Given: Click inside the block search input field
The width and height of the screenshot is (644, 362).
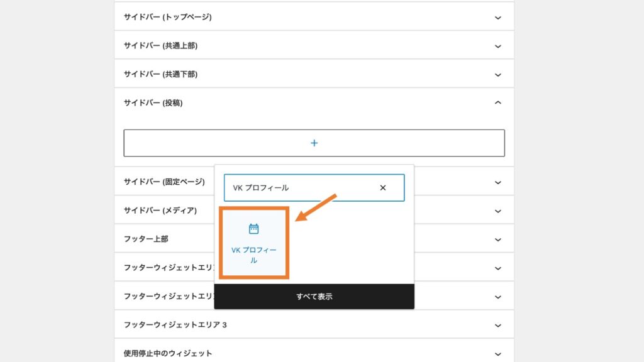Looking at the screenshot, I should pyautogui.click(x=302, y=187).
